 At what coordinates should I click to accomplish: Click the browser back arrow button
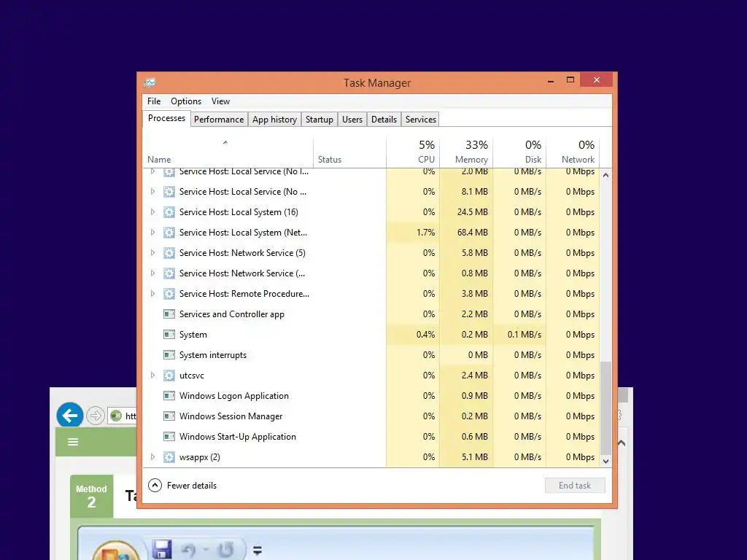70,416
